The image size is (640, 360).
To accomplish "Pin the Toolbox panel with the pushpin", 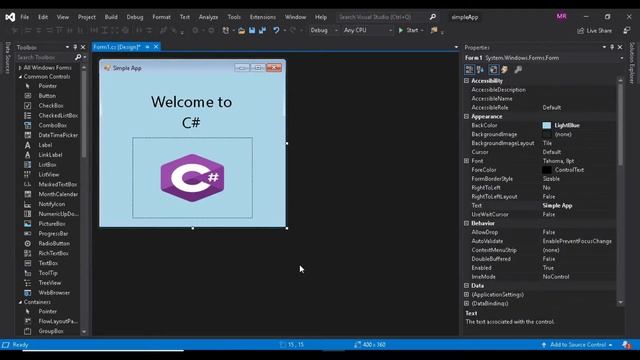I will tap(75, 47).
